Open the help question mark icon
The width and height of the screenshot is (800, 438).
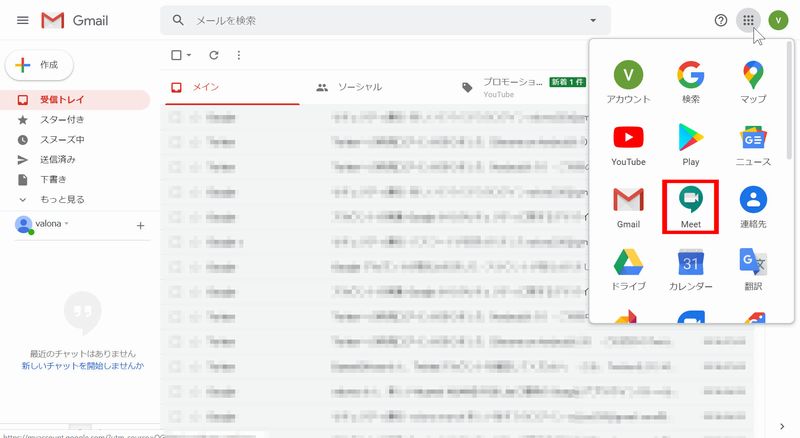click(x=720, y=20)
